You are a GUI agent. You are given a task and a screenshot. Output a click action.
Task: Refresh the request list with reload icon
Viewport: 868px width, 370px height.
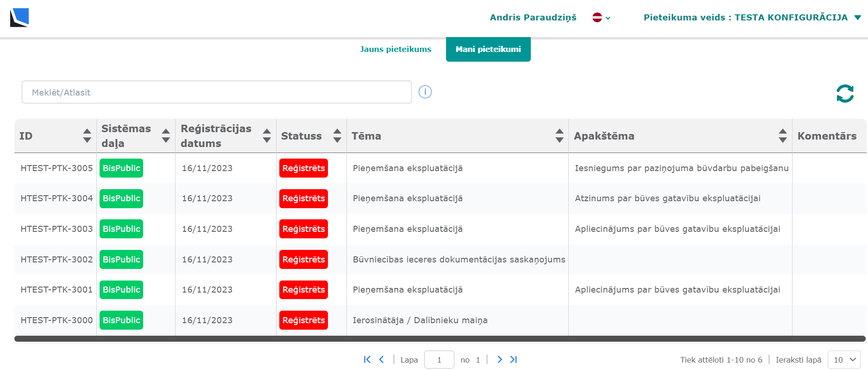(x=845, y=93)
